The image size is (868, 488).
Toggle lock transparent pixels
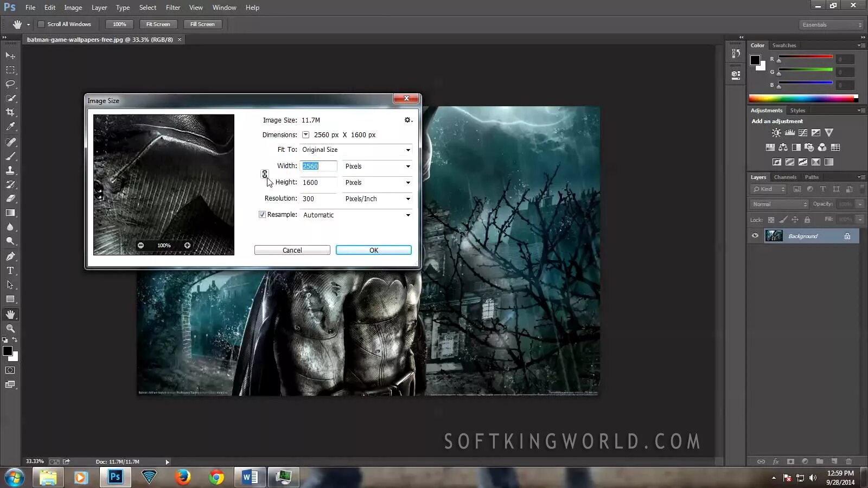click(x=771, y=220)
